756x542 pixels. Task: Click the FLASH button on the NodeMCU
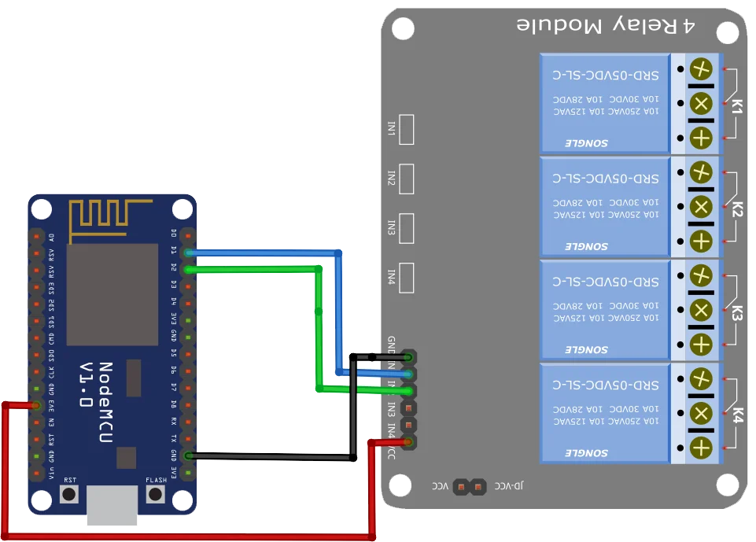pos(155,494)
